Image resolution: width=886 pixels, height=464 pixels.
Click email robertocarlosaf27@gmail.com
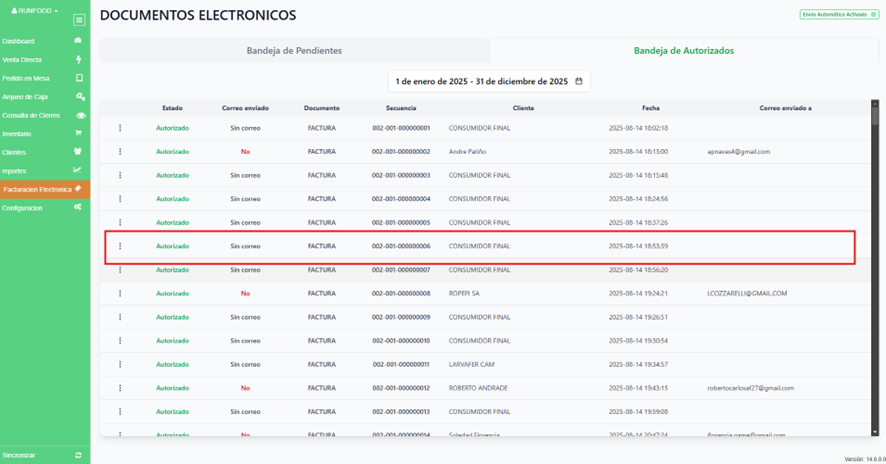[750, 388]
